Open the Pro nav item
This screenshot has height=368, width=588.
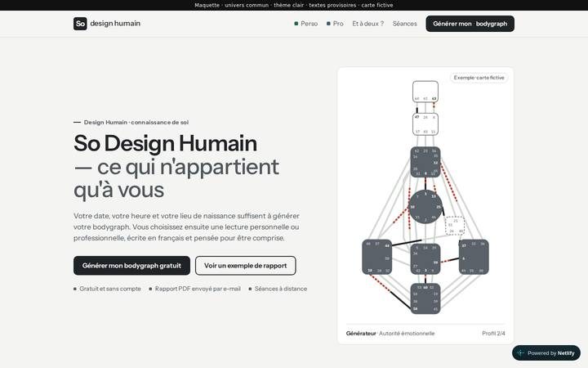coord(335,24)
